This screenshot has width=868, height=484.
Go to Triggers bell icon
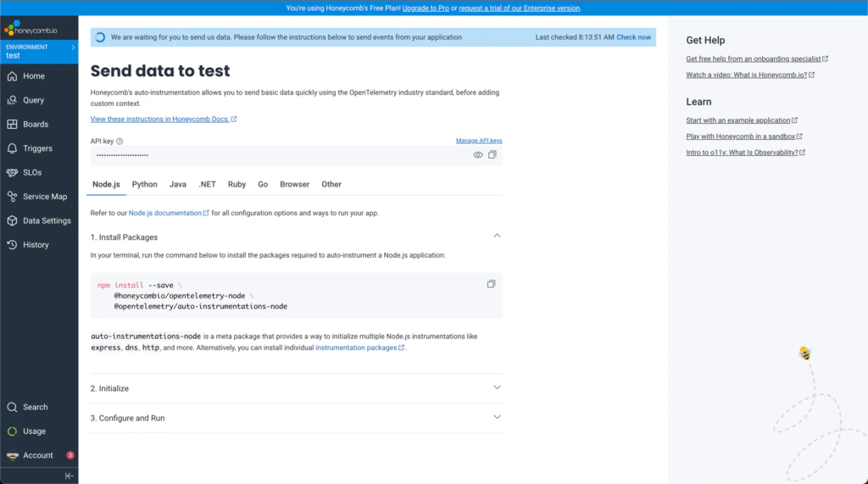[x=12, y=148]
